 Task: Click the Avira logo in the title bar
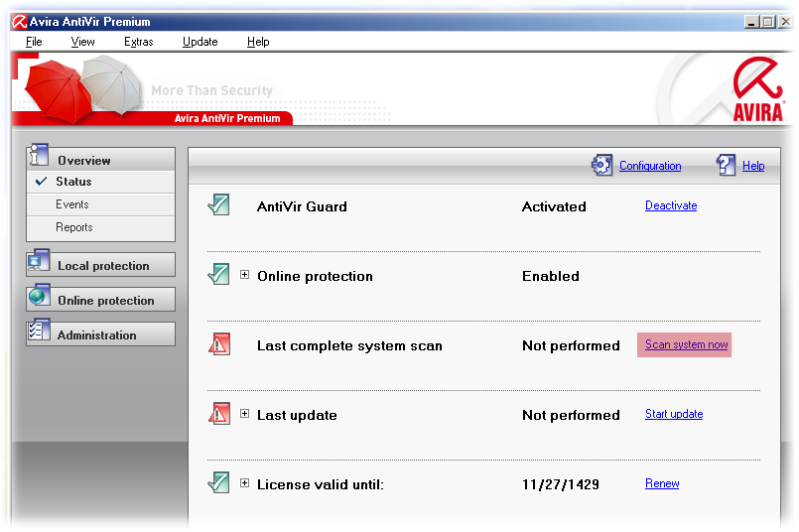coord(20,22)
